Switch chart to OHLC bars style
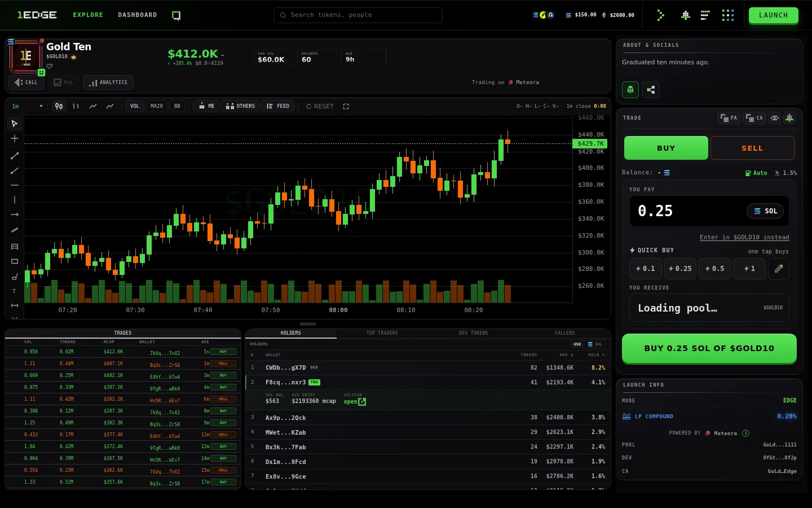 coord(76,106)
